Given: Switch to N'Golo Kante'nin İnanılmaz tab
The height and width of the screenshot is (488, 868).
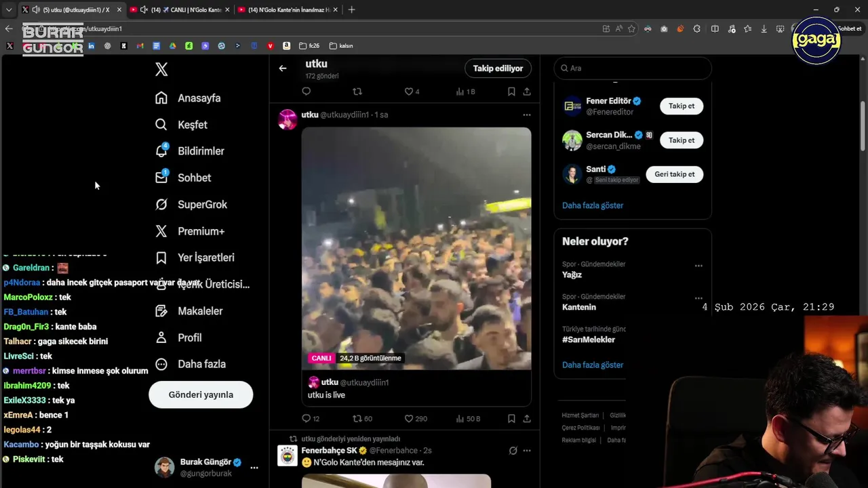Looking at the screenshot, I should pos(288,9).
